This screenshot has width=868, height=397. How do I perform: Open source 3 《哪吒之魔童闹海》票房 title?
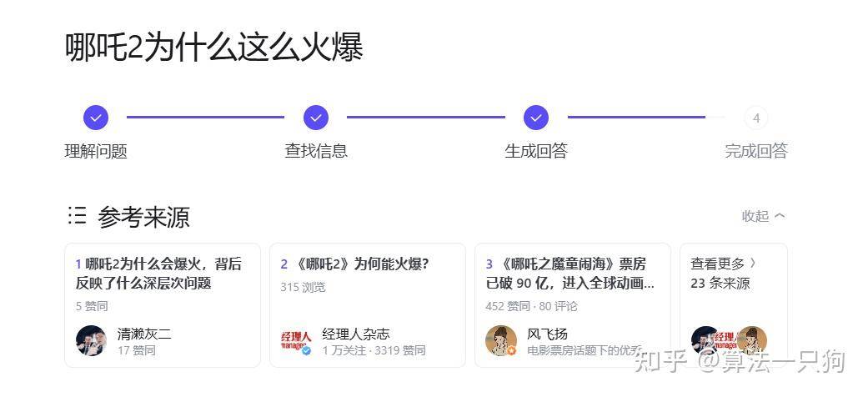click(570, 274)
